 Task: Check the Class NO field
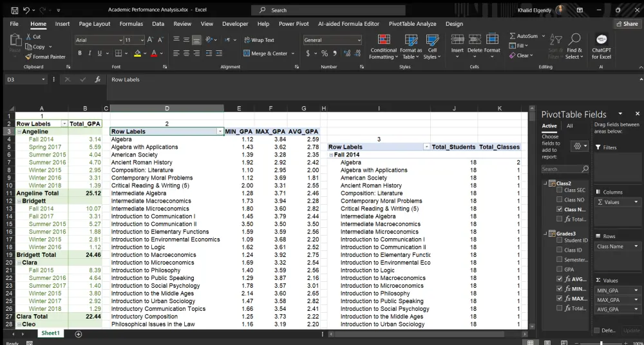559,200
